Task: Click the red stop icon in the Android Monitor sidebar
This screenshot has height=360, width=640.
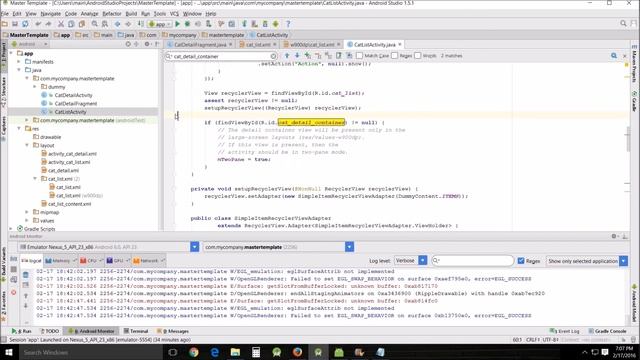Action: [13, 292]
